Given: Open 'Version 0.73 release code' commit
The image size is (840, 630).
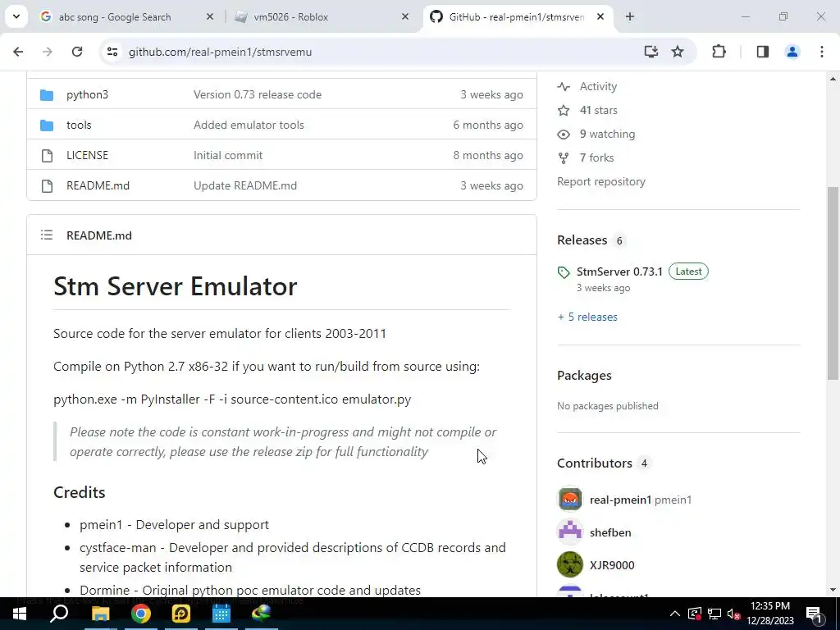Looking at the screenshot, I should coord(257,95).
